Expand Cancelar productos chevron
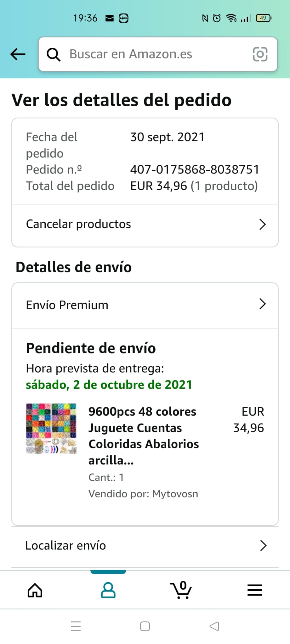The image size is (290, 644). point(262,224)
